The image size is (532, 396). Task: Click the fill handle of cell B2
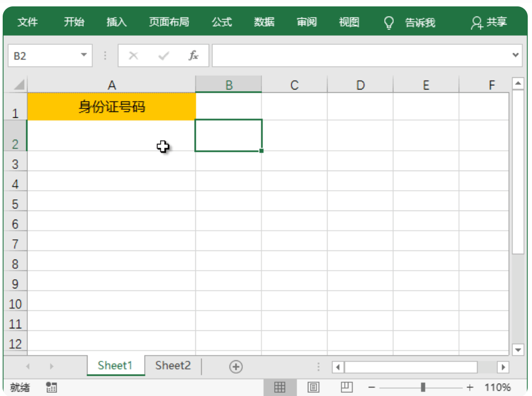click(261, 151)
